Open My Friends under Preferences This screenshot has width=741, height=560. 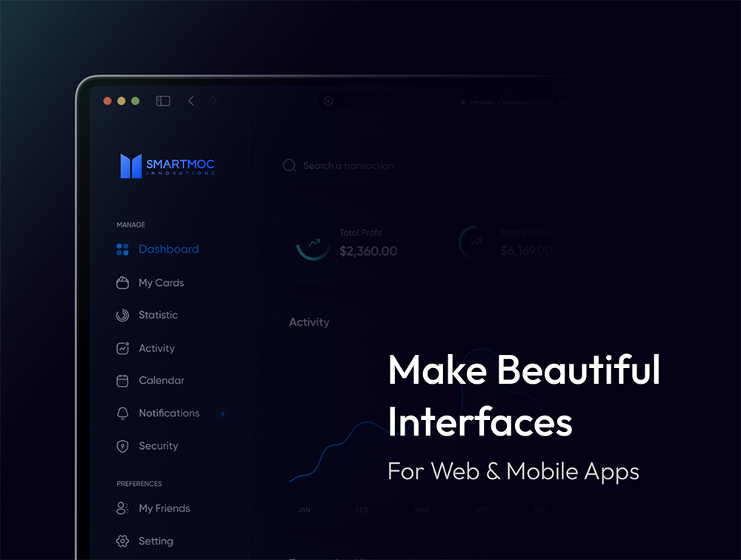(164, 509)
